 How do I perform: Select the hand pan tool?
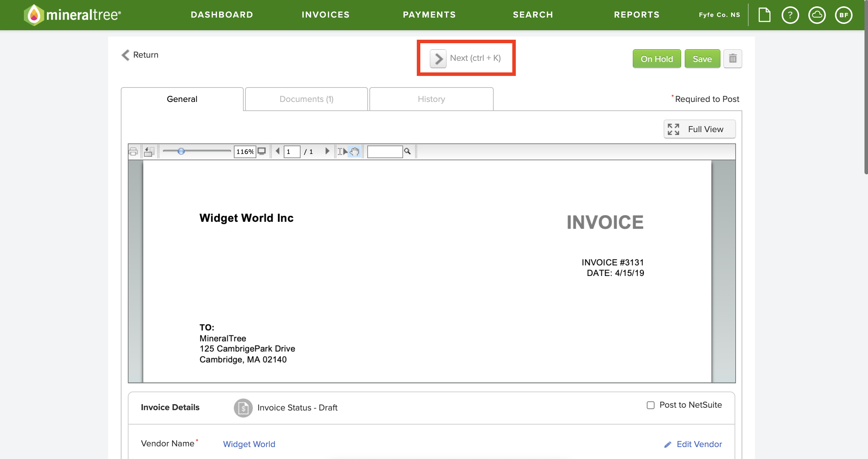[x=354, y=151]
